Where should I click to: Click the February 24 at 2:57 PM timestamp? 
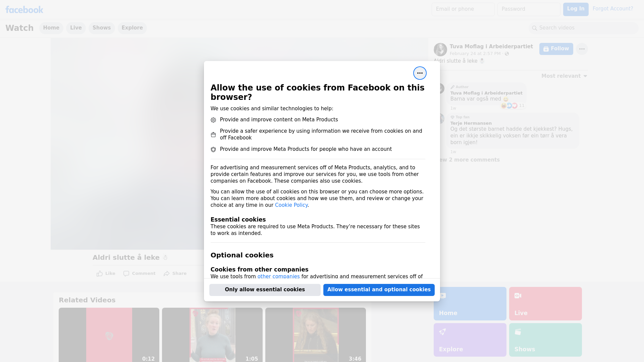[475, 54]
